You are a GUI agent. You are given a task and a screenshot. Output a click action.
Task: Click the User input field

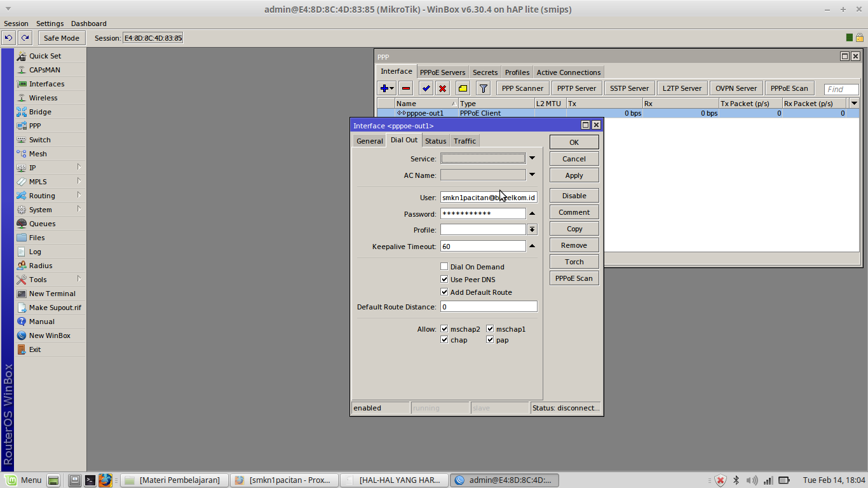point(489,198)
